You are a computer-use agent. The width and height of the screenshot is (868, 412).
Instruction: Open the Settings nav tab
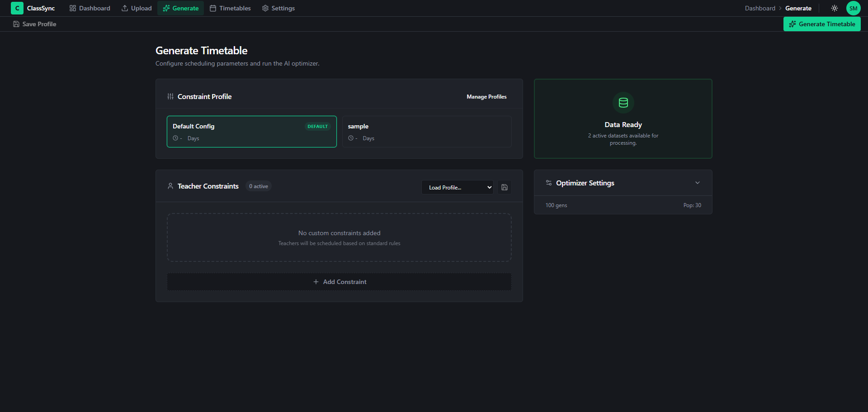point(278,8)
